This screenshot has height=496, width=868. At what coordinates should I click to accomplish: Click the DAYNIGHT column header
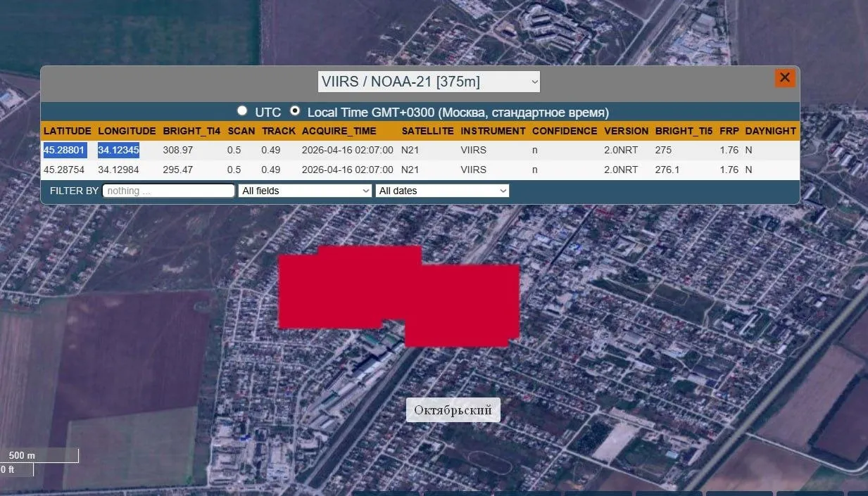coord(770,131)
